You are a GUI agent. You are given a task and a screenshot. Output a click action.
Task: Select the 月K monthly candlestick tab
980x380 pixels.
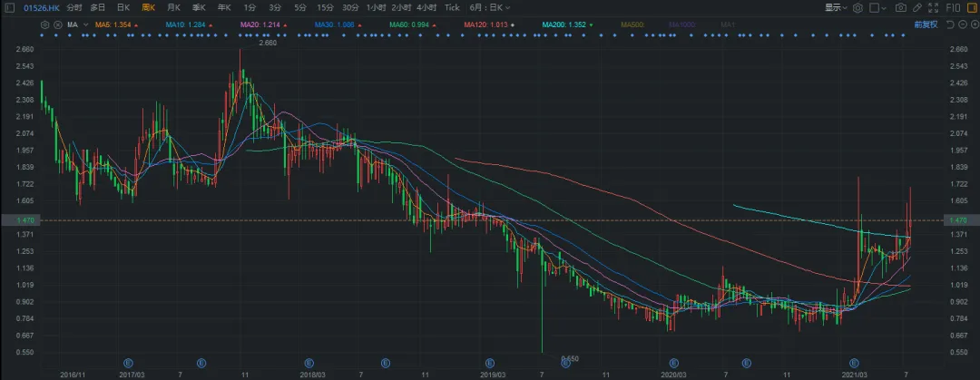[173, 7]
